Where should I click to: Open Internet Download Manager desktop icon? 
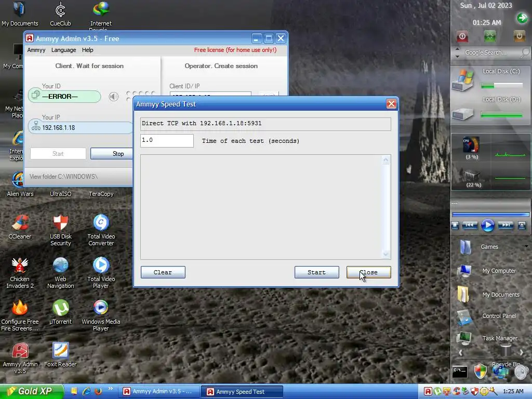(101, 15)
